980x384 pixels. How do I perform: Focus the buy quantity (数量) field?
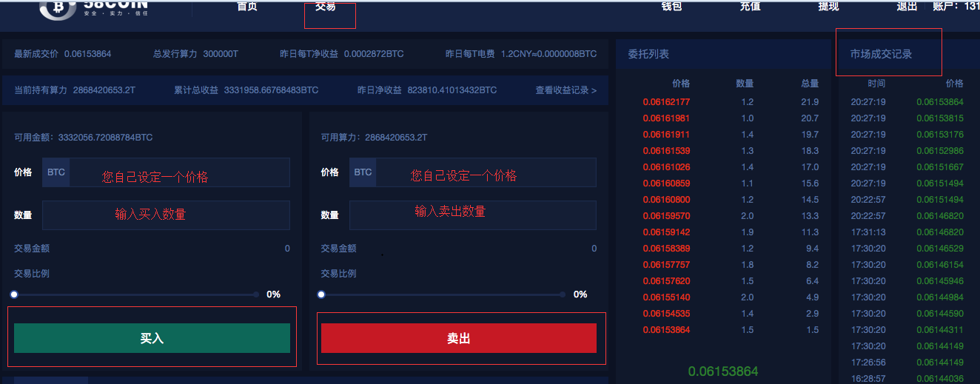[166, 215]
